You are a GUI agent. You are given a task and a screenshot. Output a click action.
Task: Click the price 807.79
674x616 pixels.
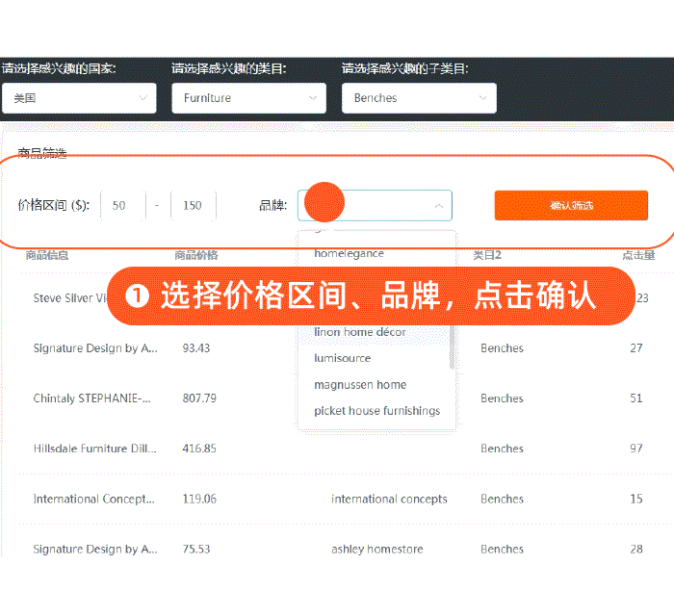[199, 398]
